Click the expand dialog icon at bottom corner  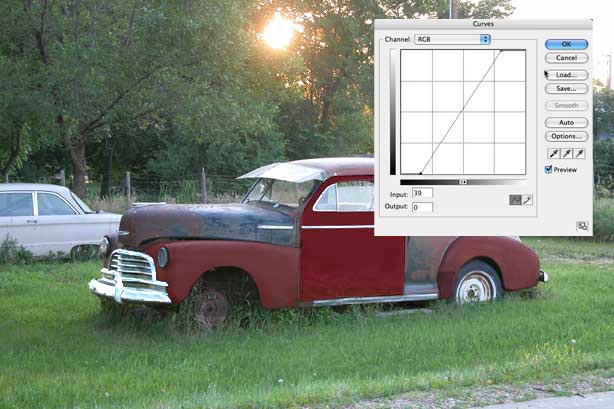(x=582, y=226)
